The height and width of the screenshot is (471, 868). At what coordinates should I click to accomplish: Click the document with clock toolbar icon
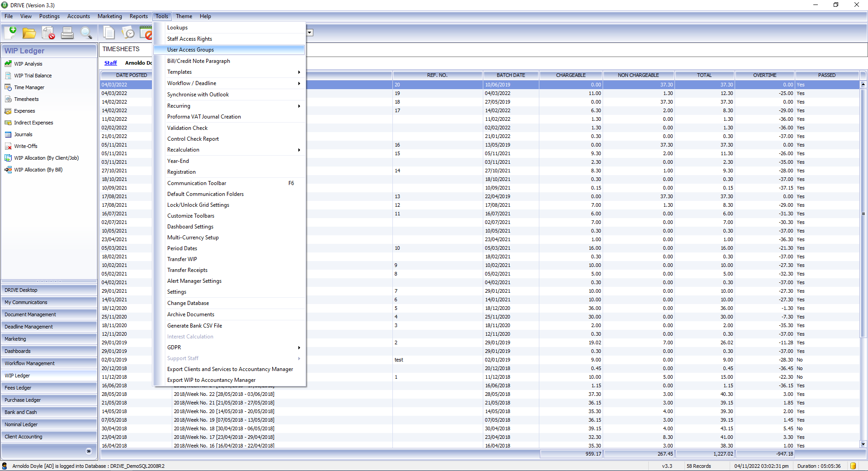pyautogui.click(x=128, y=33)
